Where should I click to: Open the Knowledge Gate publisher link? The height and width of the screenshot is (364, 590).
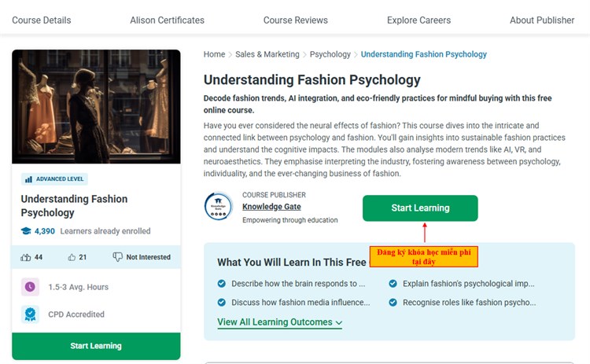click(x=271, y=207)
